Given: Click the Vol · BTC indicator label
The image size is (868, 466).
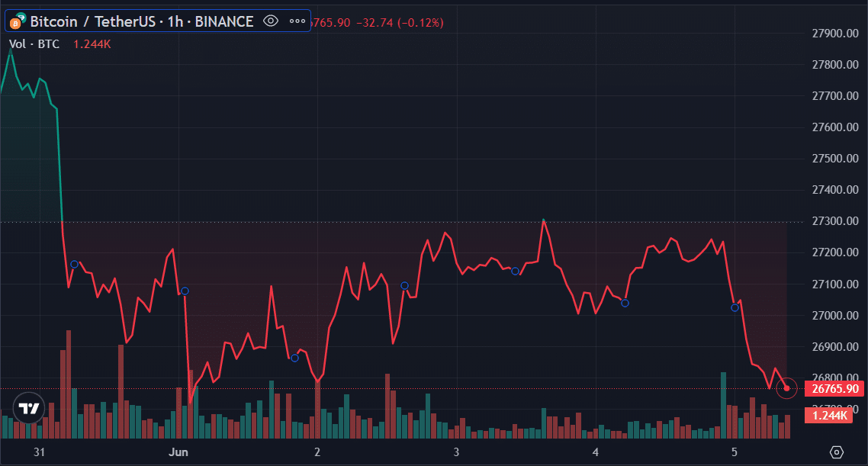Looking at the screenshot, I should [34, 44].
